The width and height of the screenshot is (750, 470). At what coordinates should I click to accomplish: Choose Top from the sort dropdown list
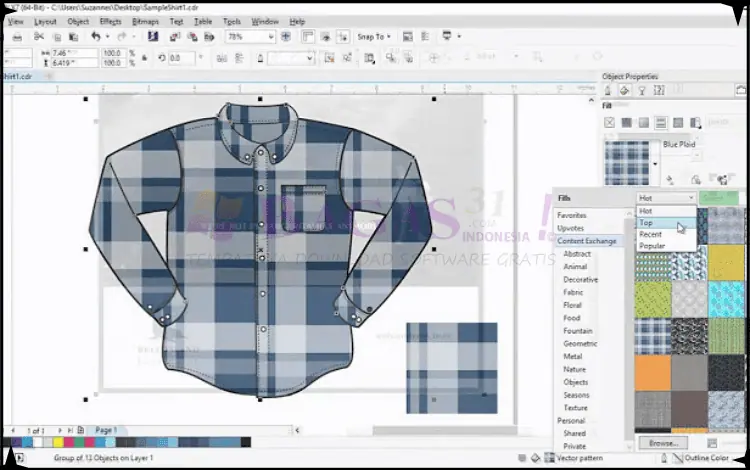[x=647, y=223]
